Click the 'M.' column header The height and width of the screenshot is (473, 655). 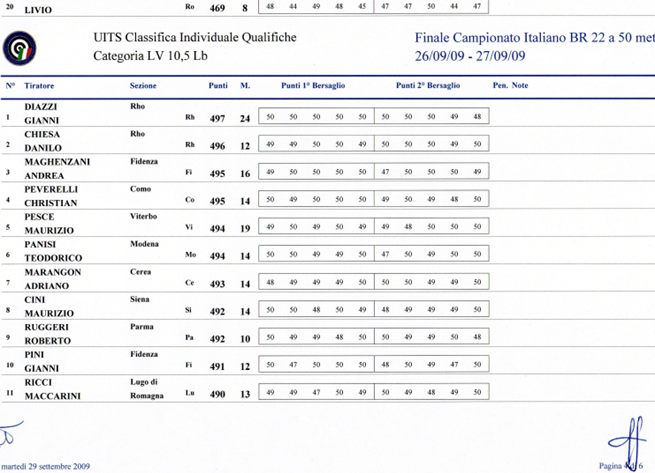pos(245,85)
